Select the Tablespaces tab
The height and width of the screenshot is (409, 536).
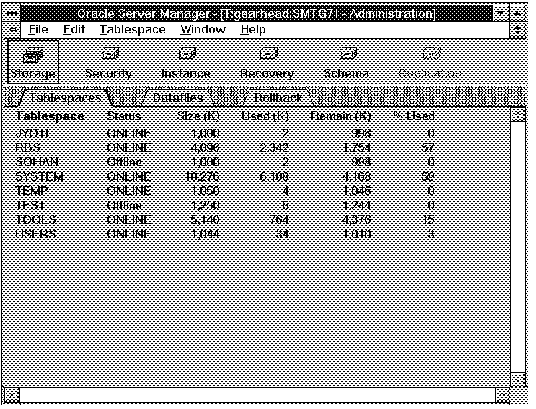pos(65,98)
